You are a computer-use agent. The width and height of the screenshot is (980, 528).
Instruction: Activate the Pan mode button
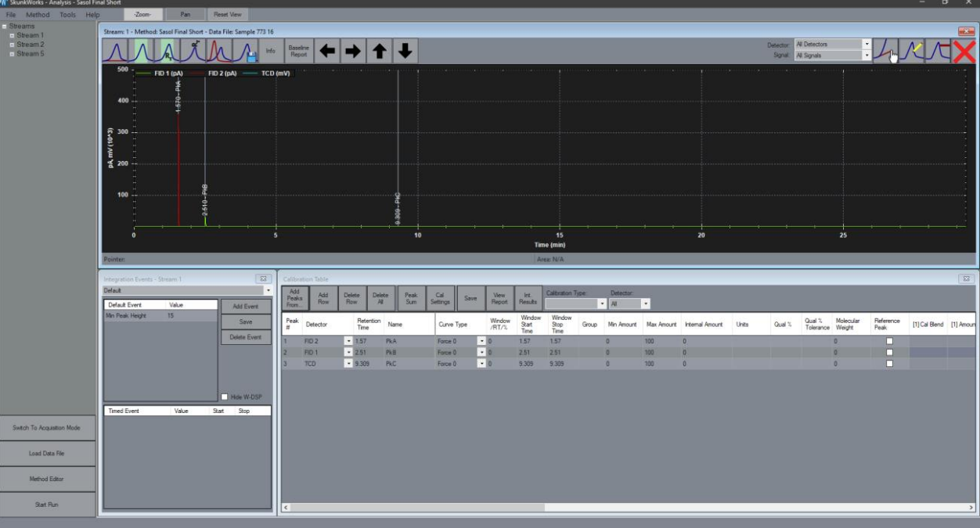(185, 15)
